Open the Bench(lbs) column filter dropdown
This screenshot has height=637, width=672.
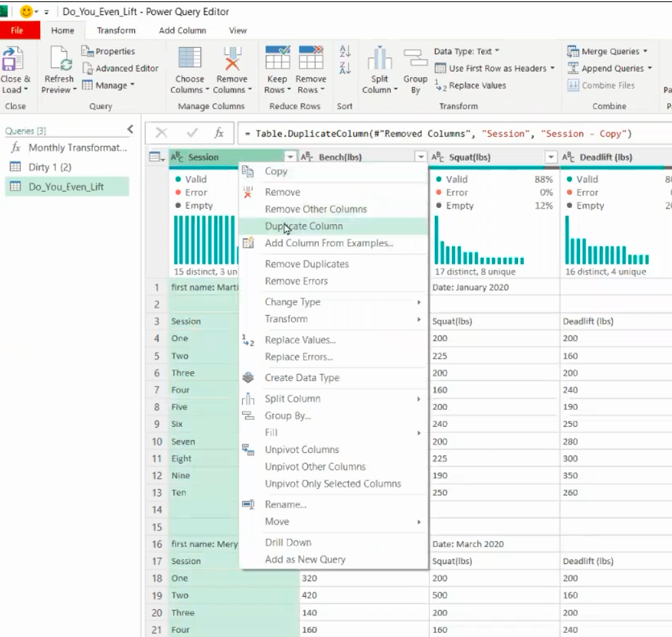[x=421, y=158]
